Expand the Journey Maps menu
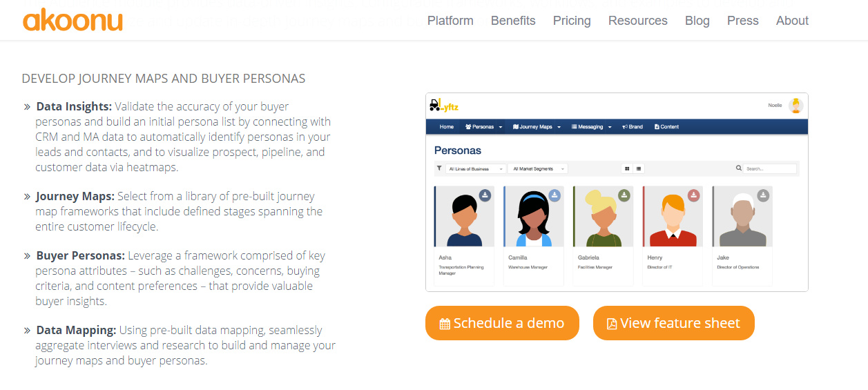Image resolution: width=868 pixels, height=390 pixels. click(537, 127)
